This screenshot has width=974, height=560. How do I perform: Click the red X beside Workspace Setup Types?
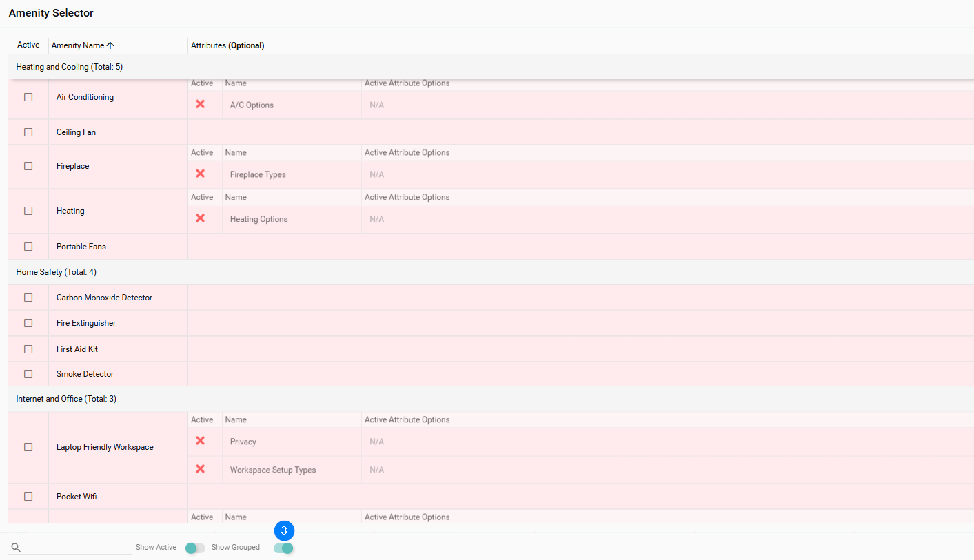[200, 469]
